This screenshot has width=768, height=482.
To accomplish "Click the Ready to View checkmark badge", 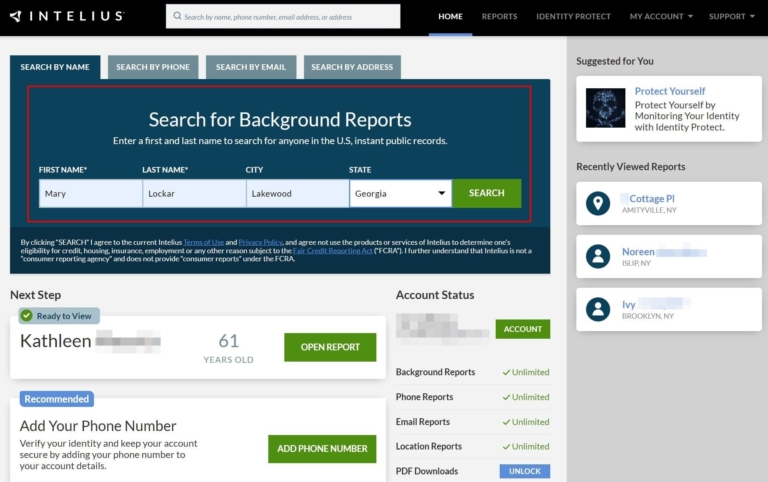I will click(x=27, y=316).
